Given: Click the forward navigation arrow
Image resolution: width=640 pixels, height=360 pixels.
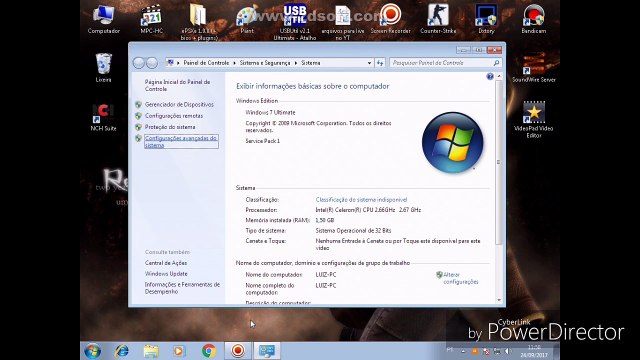Looking at the screenshot, I should (152, 63).
